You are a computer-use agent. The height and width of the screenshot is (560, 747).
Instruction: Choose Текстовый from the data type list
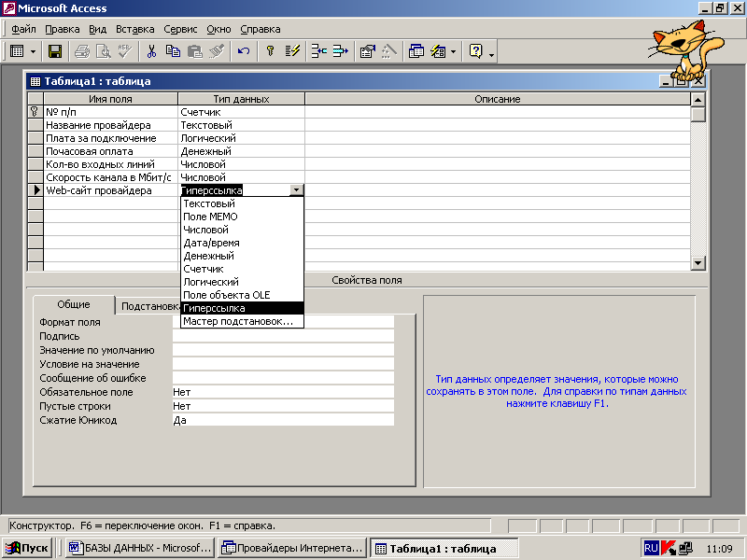[243, 203]
